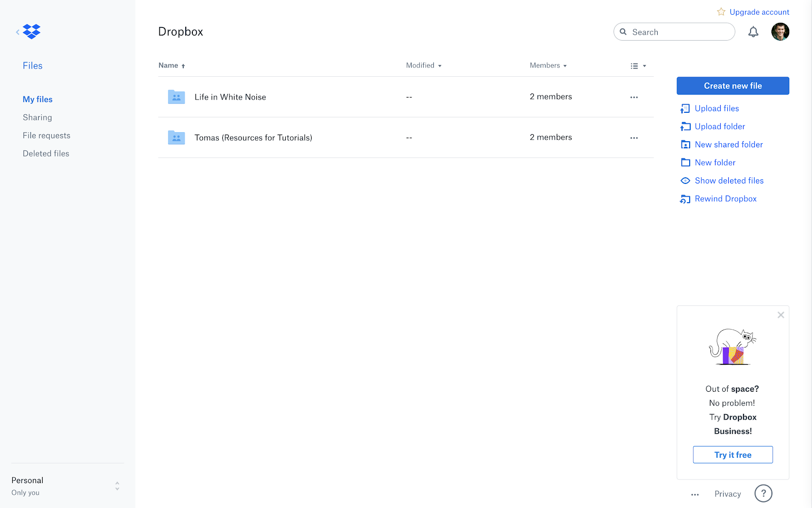Open the footer more options ellipsis

tap(695, 494)
